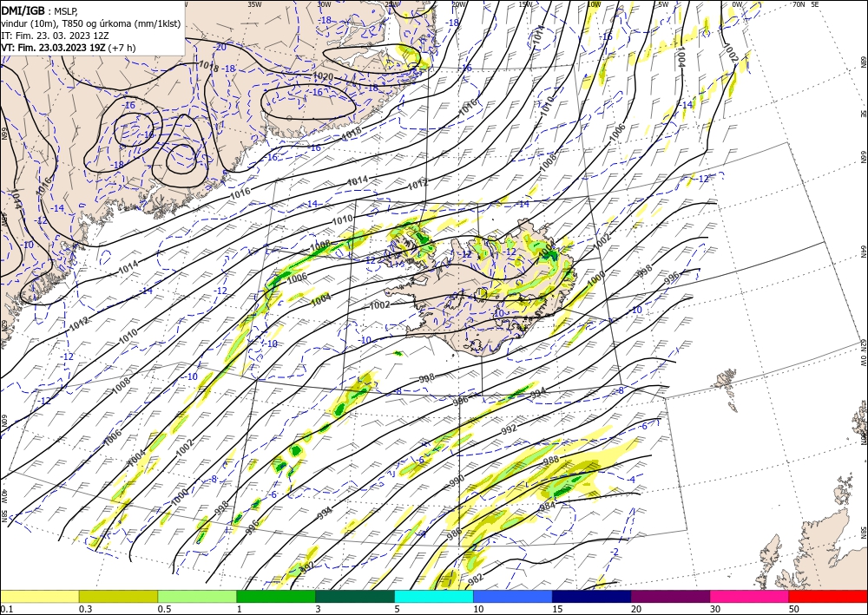
Task: Click the legend value '0.5'
Action: point(164,609)
